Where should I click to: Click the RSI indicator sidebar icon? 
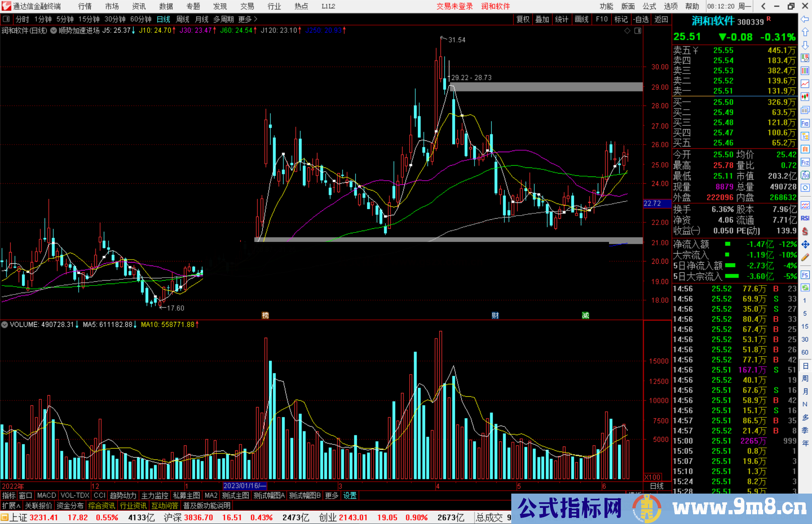(x=805, y=218)
